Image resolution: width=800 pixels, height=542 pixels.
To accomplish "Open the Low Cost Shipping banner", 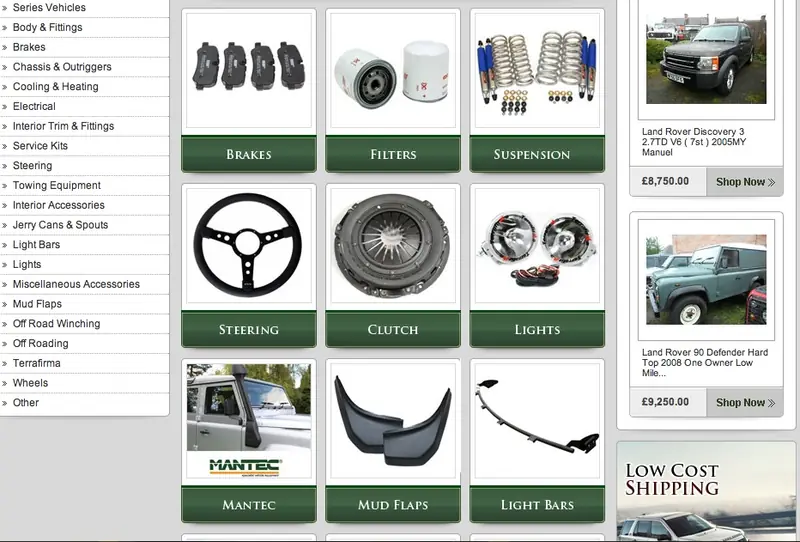I will [x=706, y=491].
